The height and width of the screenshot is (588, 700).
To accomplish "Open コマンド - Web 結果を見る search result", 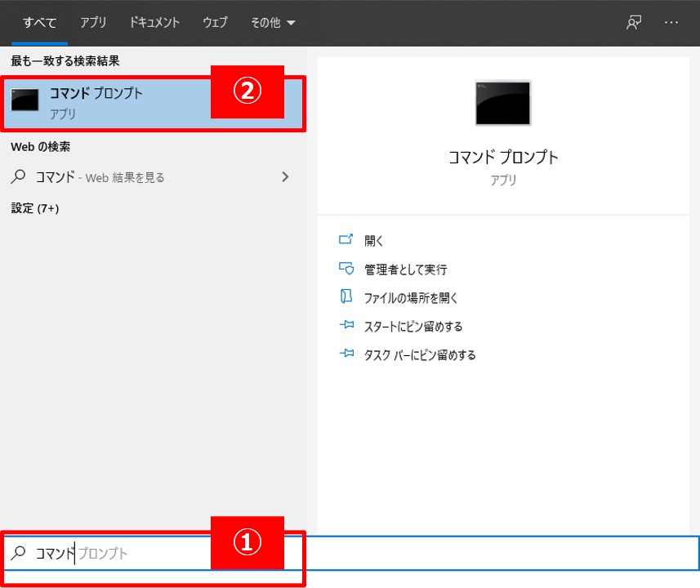I will 100,177.
